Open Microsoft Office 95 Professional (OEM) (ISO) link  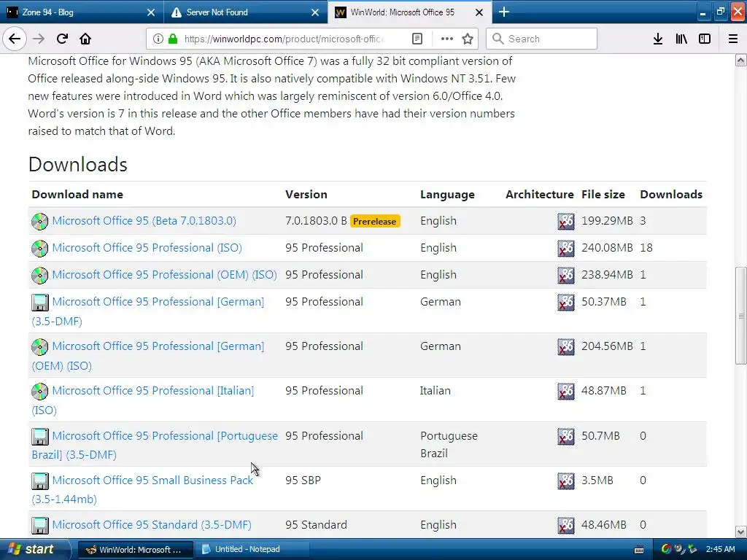pyautogui.click(x=164, y=275)
